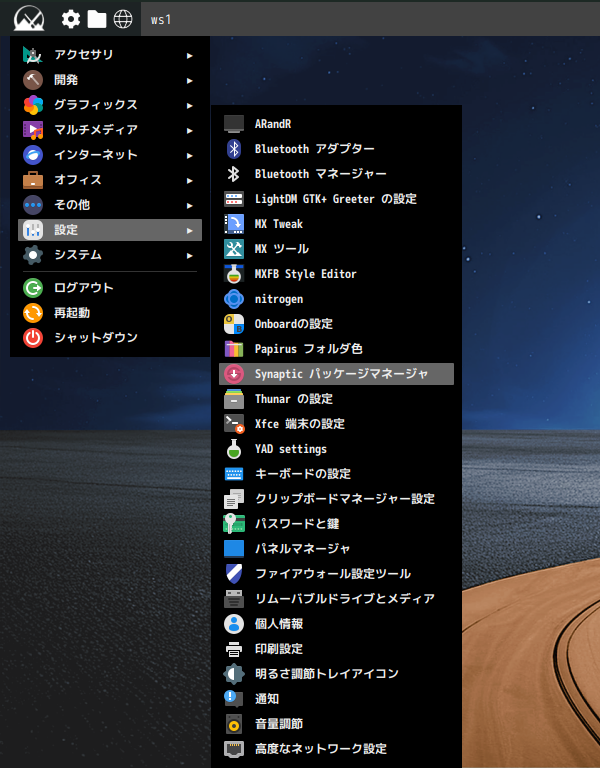Image resolution: width=600 pixels, height=768 pixels.
Task: Expand the その他 submenu arrow
Action: click(x=190, y=205)
